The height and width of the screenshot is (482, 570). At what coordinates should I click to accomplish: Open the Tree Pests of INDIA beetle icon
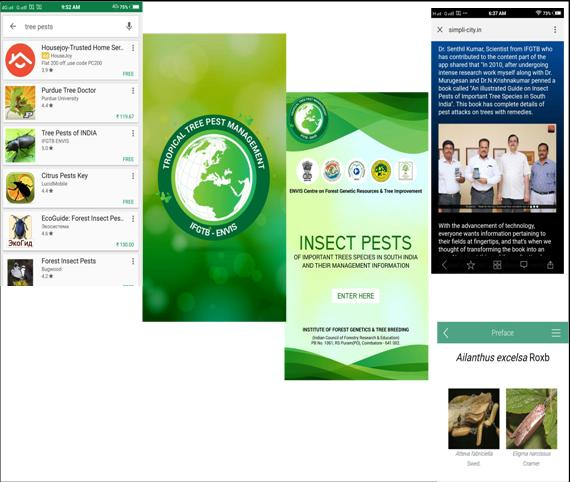(20, 145)
